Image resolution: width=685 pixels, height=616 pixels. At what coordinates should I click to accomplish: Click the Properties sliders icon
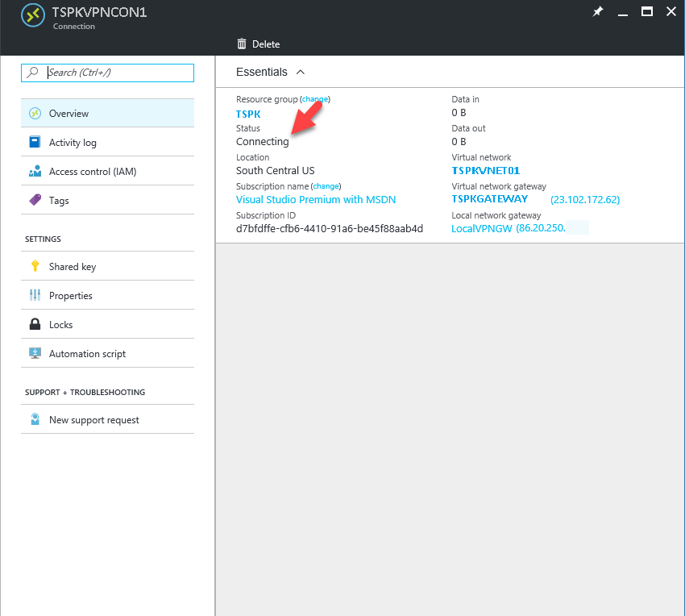point(35,295)
